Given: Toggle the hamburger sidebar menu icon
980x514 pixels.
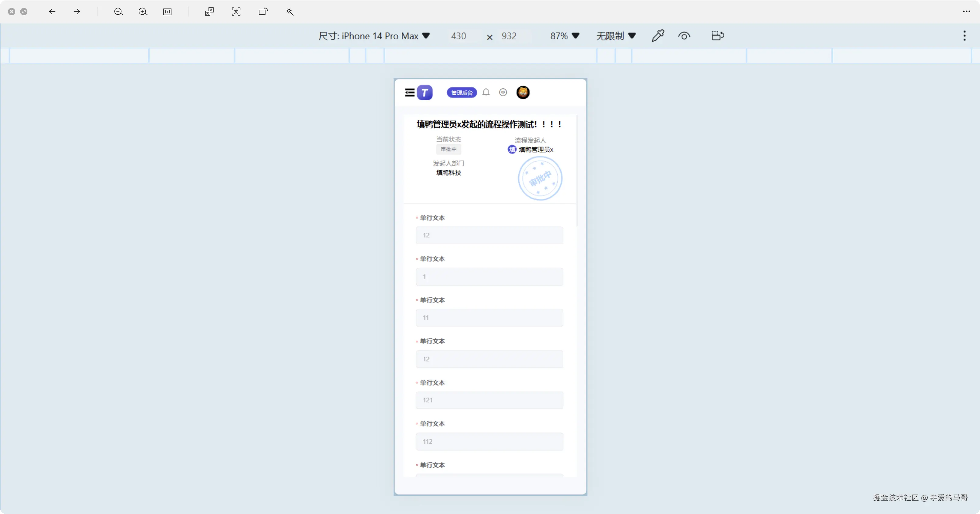Looking at the screenshot, I should (x=410, y=92).
